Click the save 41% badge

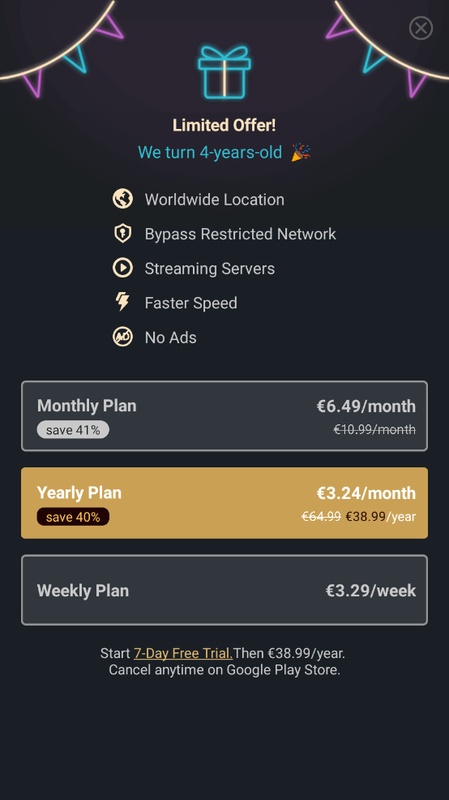tap(73, 430)
